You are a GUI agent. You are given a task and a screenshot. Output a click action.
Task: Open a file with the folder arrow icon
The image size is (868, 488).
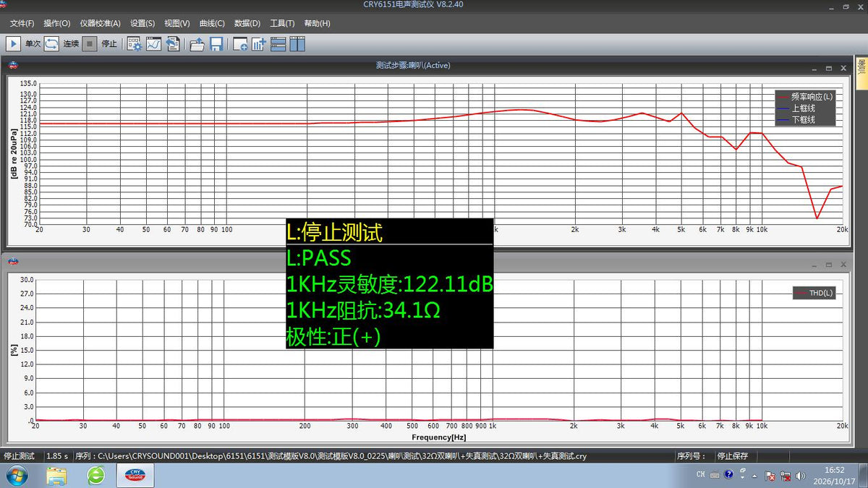(197, 43)
